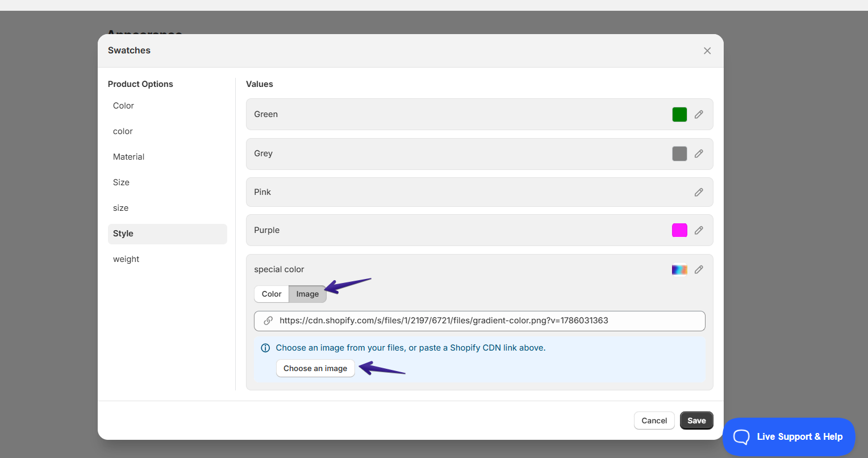Click the Purple value row label
Image resolution: width=868 pixels, height=458 pixels.
click(267, 230)
